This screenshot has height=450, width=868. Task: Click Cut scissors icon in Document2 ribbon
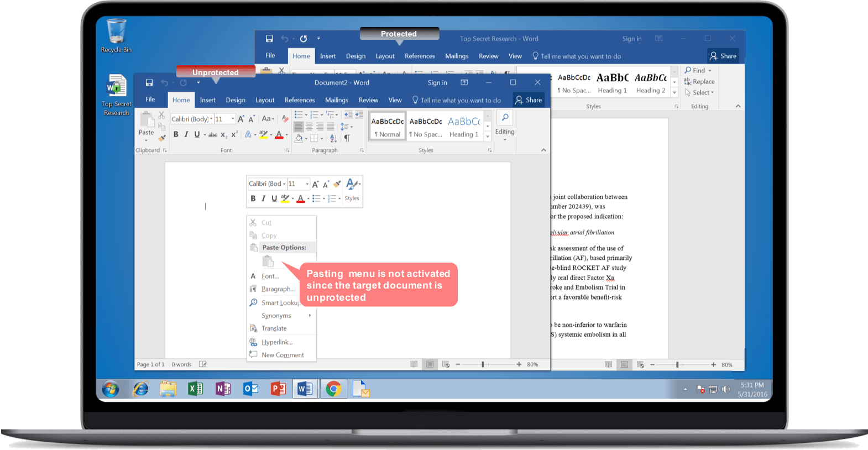click(x=161, y=115)
